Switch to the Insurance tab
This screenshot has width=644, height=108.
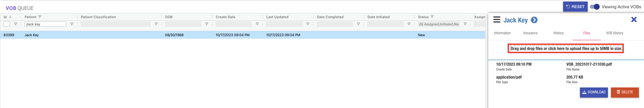[x=530, y=33]
